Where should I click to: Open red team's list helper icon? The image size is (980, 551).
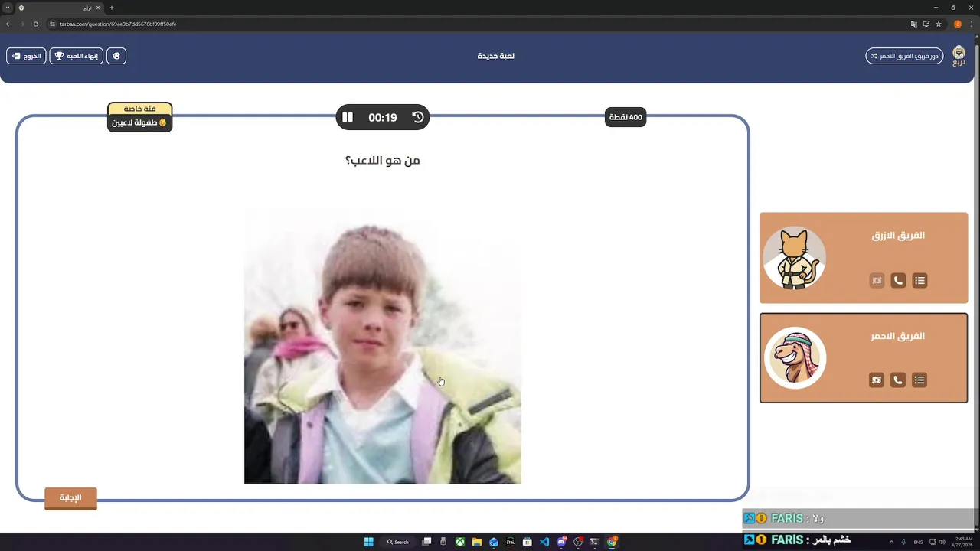point(920,380)
